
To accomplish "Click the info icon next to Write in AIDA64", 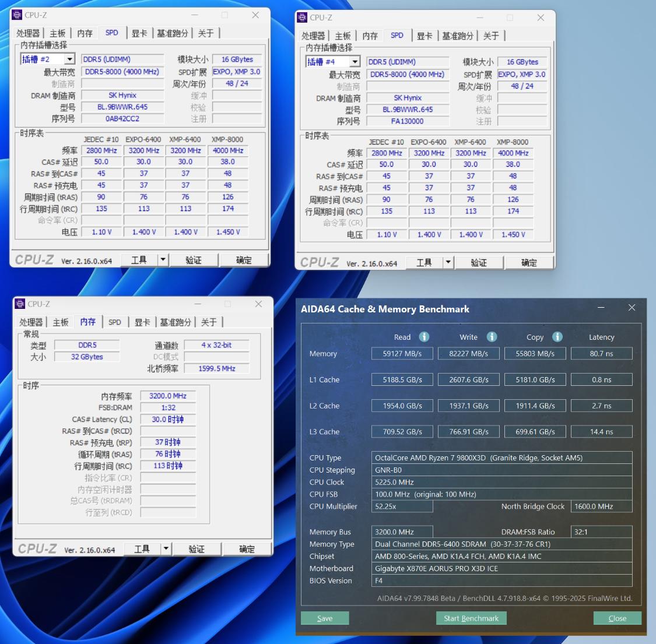I will pyautogui.click(x=492, y=337).
